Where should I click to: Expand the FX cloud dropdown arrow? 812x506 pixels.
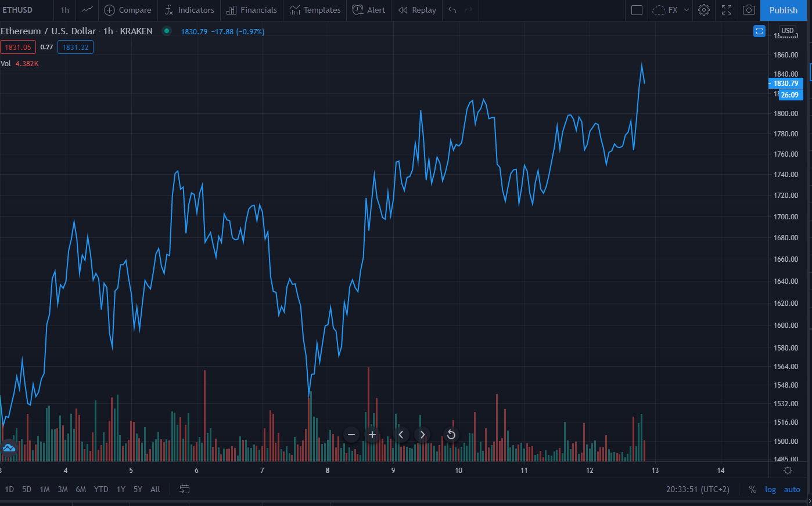687,10
